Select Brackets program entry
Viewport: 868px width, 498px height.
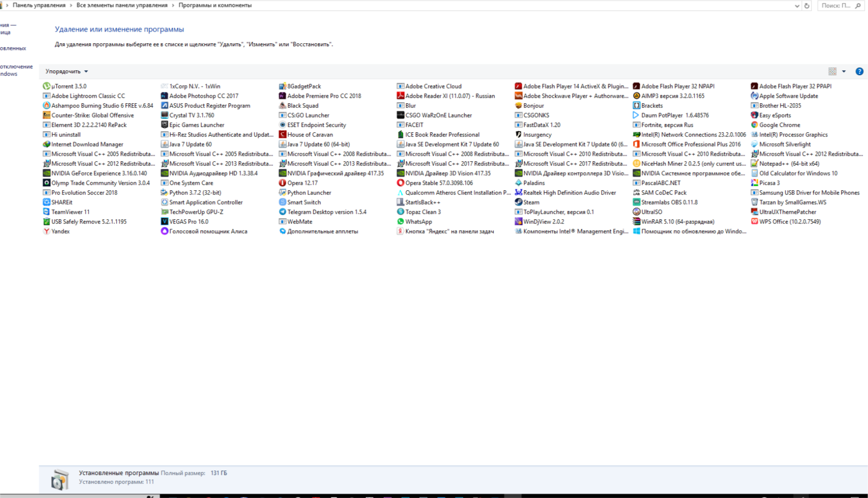pos(648,106)
